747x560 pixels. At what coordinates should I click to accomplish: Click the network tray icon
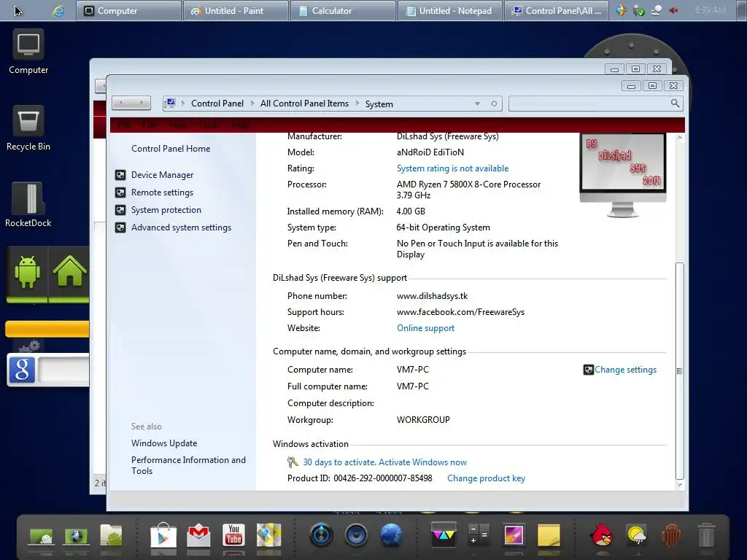pyautogui.click(x=657, y=10)
